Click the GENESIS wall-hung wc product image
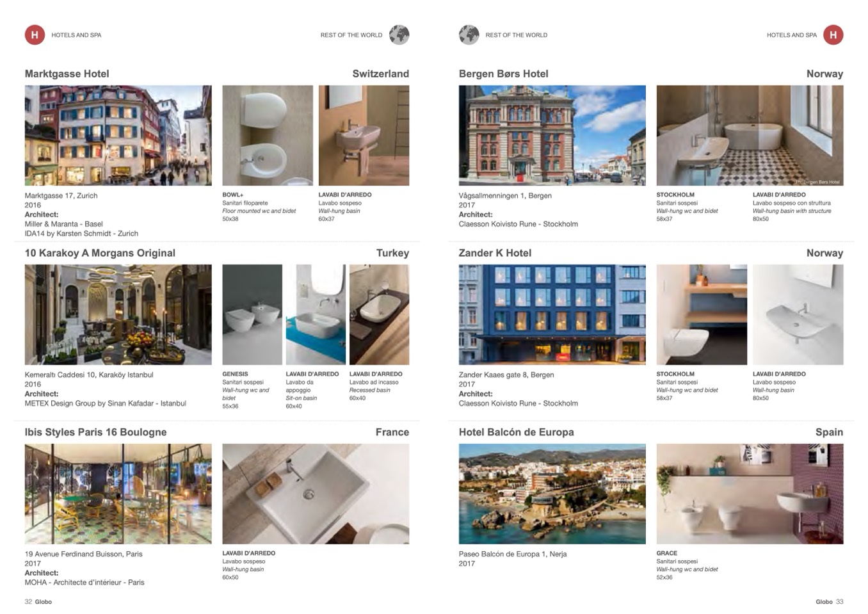This screenshot has height=614, width=868. (252, 315)
